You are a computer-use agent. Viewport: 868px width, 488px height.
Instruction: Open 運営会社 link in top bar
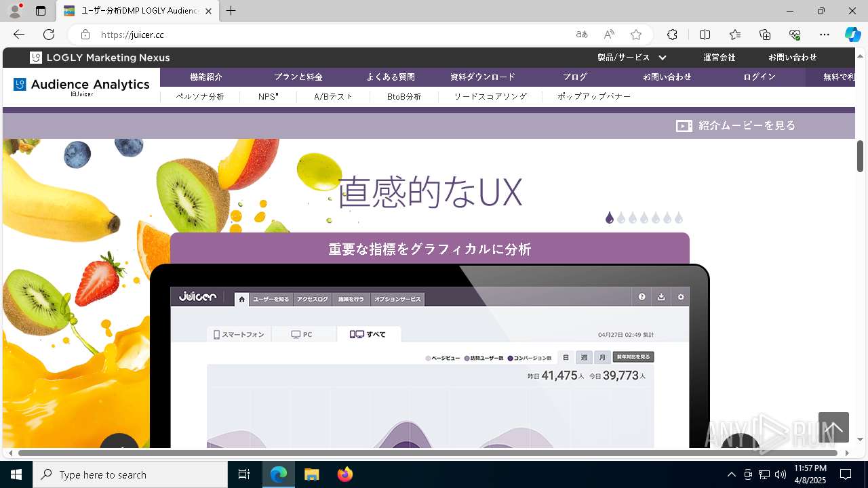[719, 58]
